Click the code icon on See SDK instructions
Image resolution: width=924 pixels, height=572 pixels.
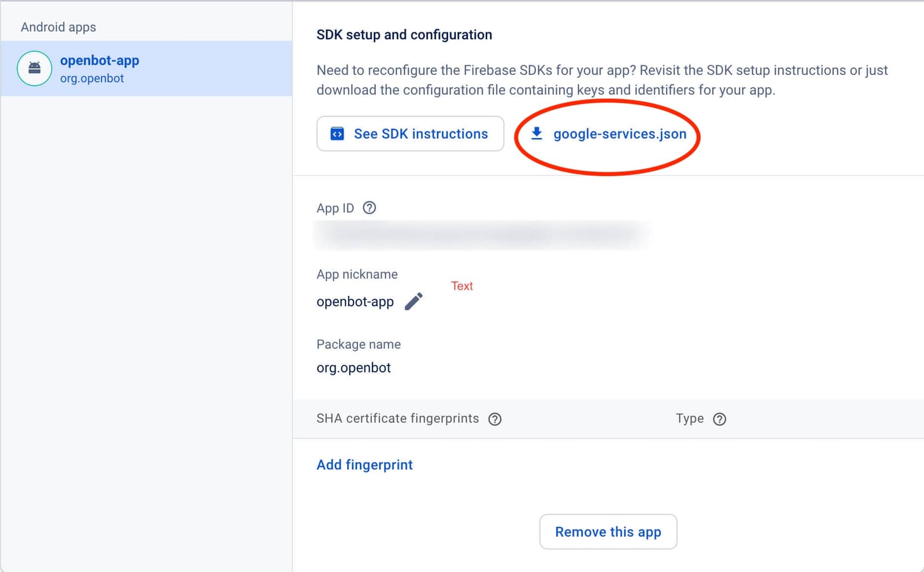(x=337, y=133)
